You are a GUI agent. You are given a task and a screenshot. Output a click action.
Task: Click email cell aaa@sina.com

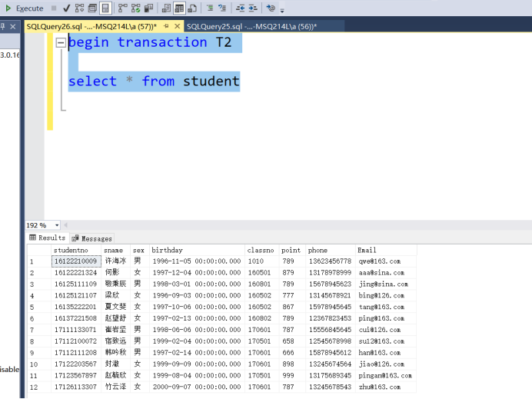pos(386,273)
